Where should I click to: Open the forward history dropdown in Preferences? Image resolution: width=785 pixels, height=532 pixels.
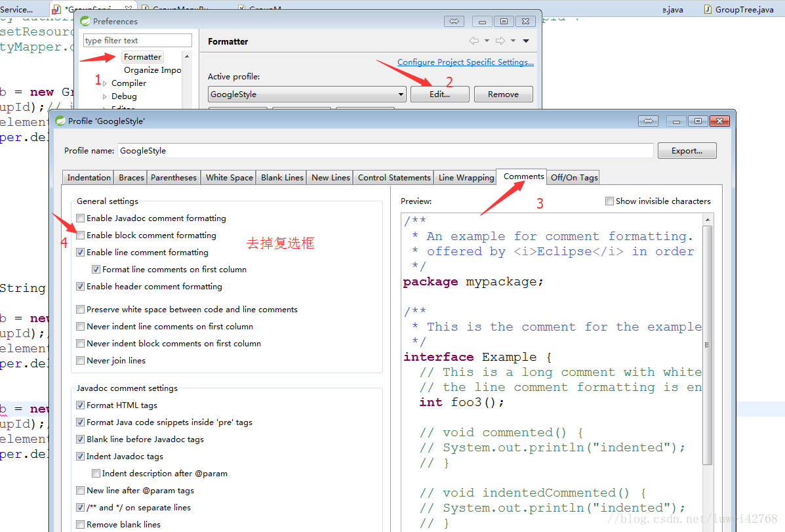(513, 41)
